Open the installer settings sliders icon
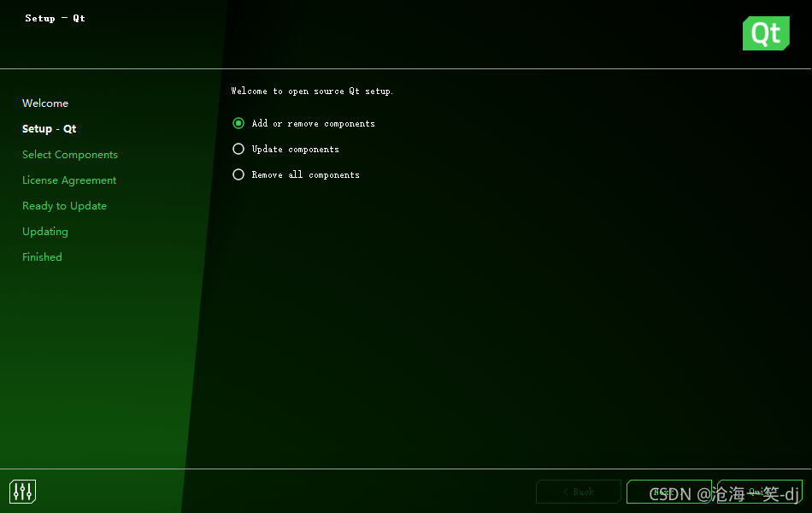 [x=23, y=492]
